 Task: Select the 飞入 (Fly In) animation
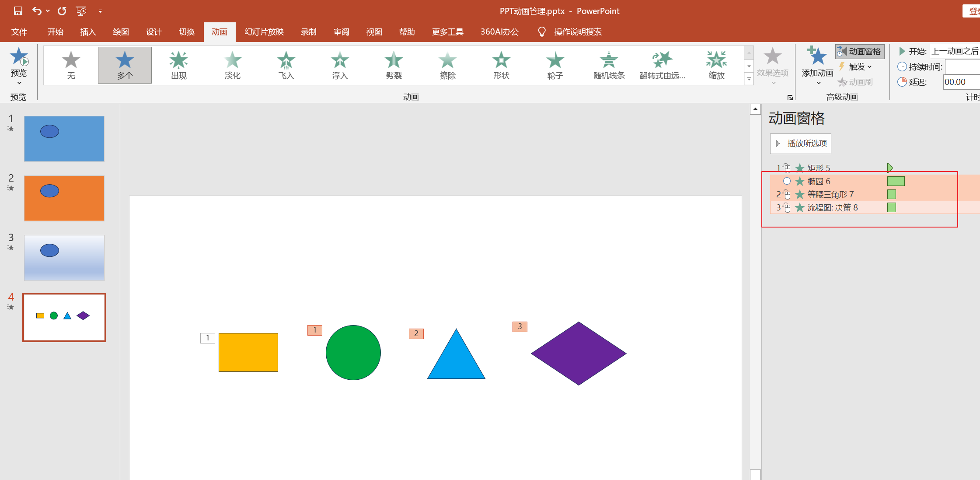(286, 65)
